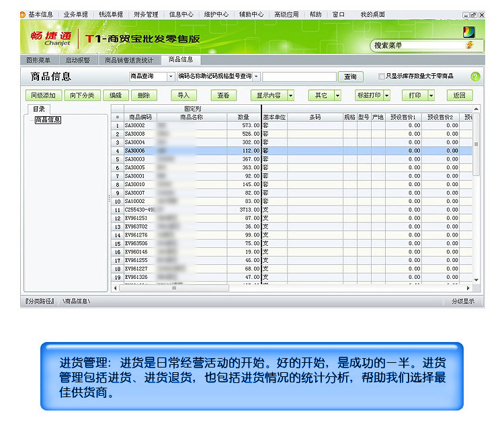Click the 打印 button
This screenshot has height=426, width=504.
pyautogui.click(x=415, y=95)
